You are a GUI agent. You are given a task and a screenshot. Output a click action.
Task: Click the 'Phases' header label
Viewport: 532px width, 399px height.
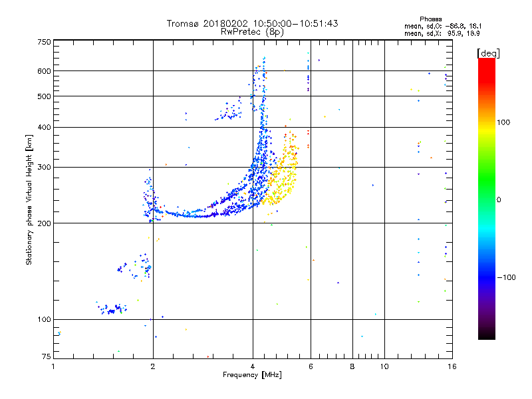tap(430, 19)
